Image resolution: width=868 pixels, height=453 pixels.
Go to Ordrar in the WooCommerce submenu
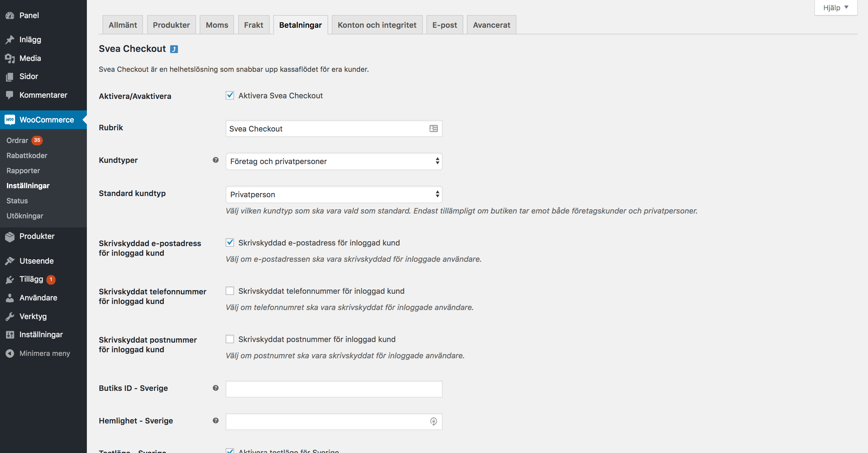point(17,141)
